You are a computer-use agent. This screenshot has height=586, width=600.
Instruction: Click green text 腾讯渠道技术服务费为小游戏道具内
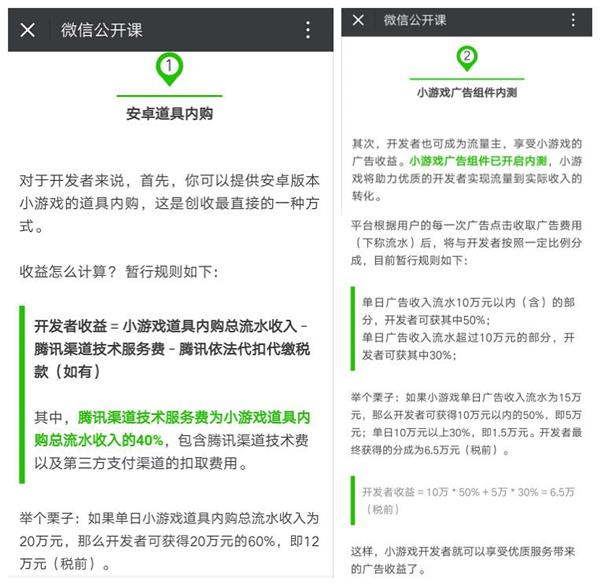[x=194, y=417]
